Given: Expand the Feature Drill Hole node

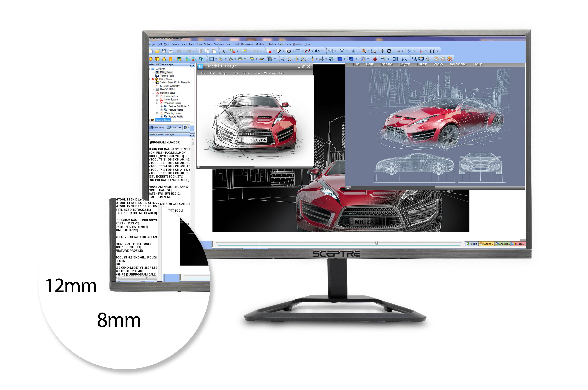Looking at the screenshot, I should (x=161, y=106).
